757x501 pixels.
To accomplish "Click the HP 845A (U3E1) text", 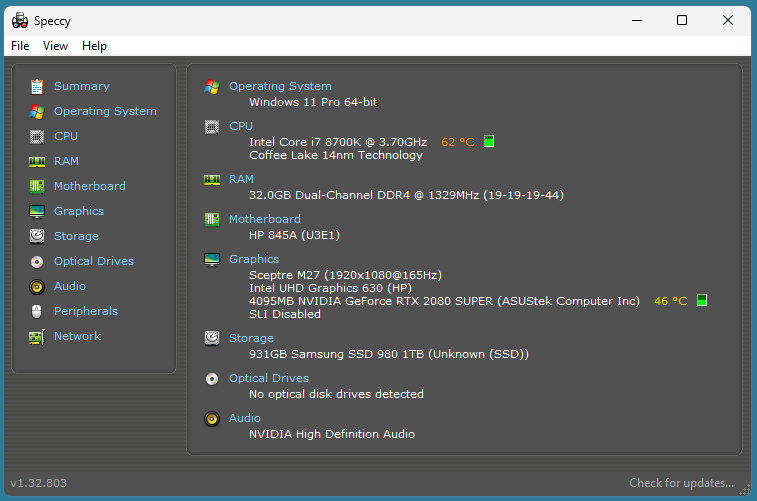I will click(294, 236).
